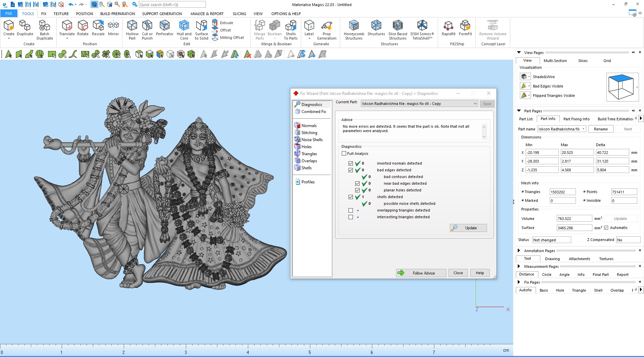Expand the Measurement Pages panel
The image size is (644, 357).
click(519, 266)
